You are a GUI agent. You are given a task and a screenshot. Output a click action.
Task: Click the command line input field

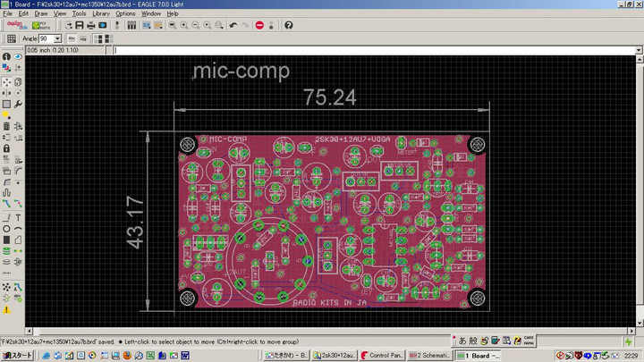pyautogui.click(x=376, y=50)
